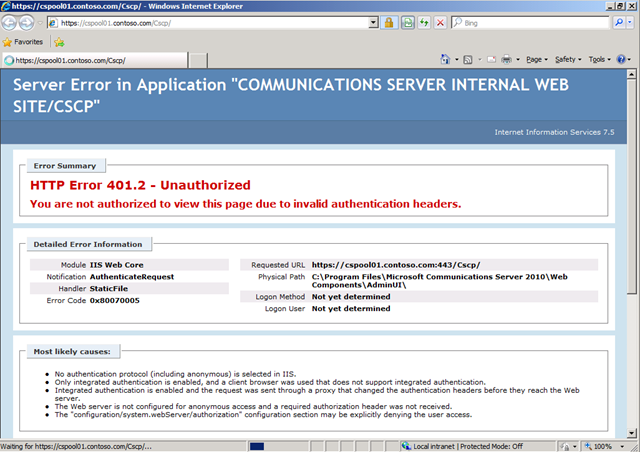Screen dimensions: 640x452
Task: Click the RSS Feeds icon
Action: (x=468, y=60)
